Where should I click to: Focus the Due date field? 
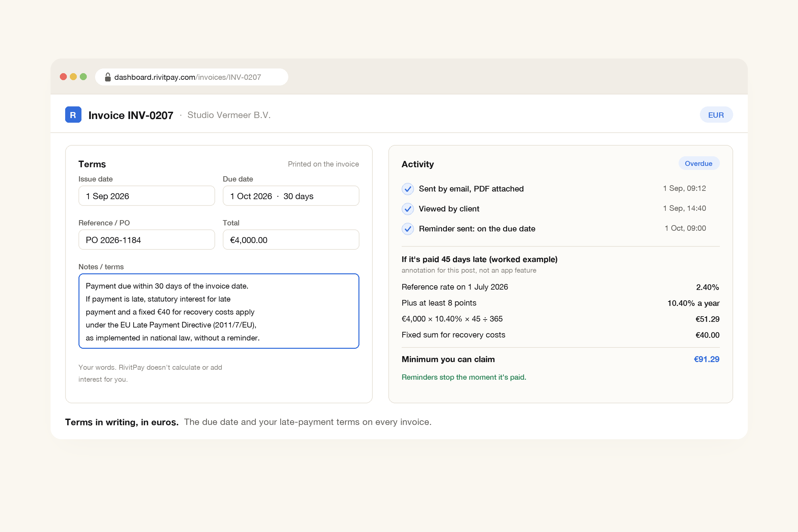click(291, 196)
